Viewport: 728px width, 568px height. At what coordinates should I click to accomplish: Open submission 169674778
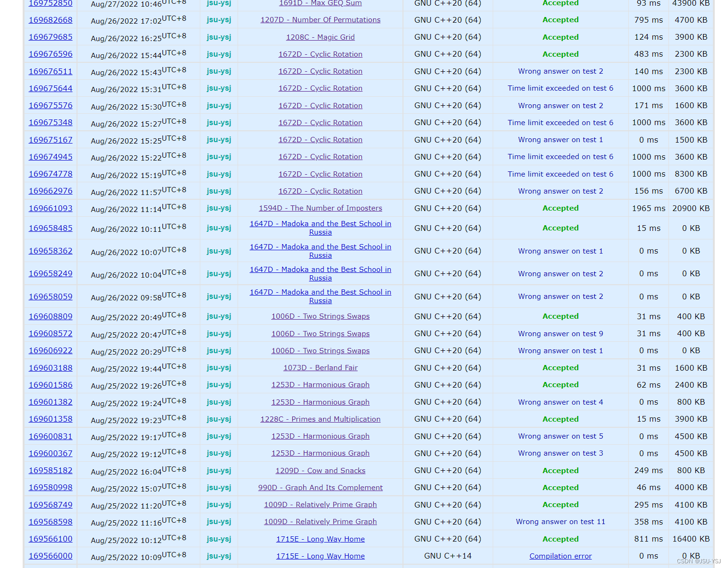(x=51, y=174)
